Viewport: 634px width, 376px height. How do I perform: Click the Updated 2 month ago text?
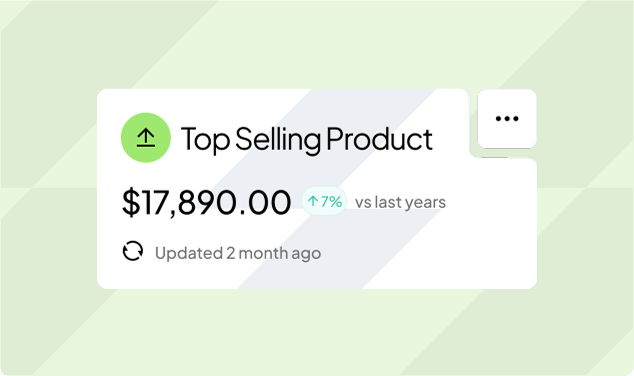(238, 253)
